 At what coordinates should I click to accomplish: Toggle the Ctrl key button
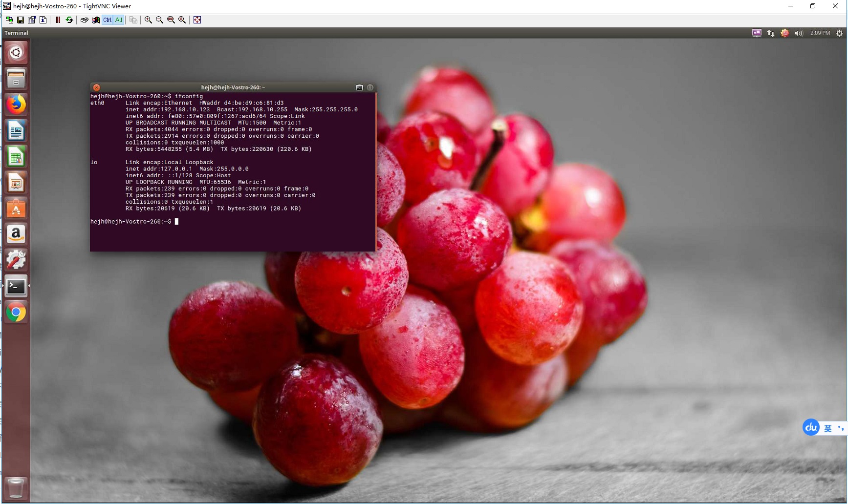pos(107,20)
